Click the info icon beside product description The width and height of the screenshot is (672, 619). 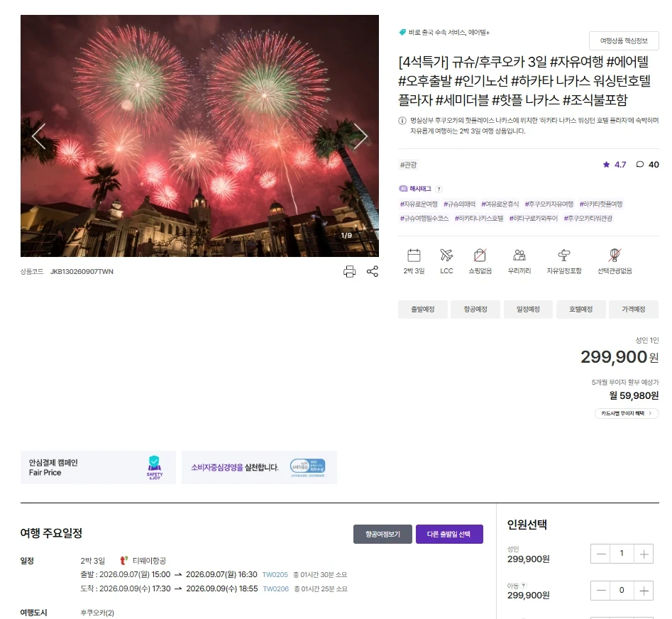coord(402,121)
